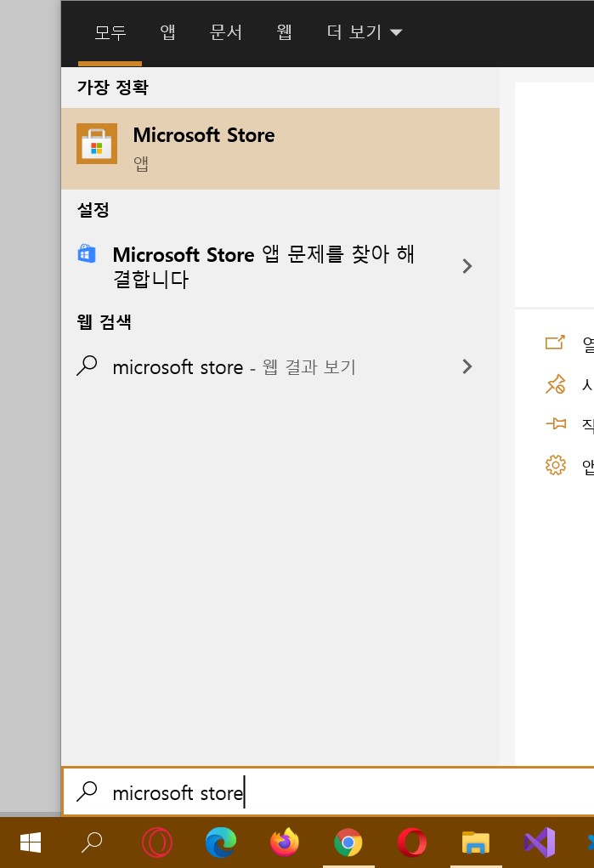Open Opera GX from the taskbar

point(156,842)
